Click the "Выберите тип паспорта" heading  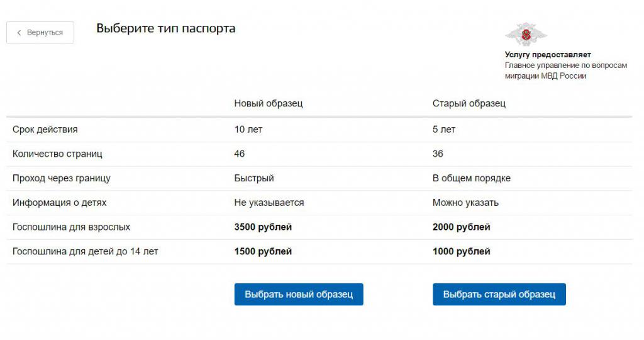pyautogui.click(x=165, y=28)
